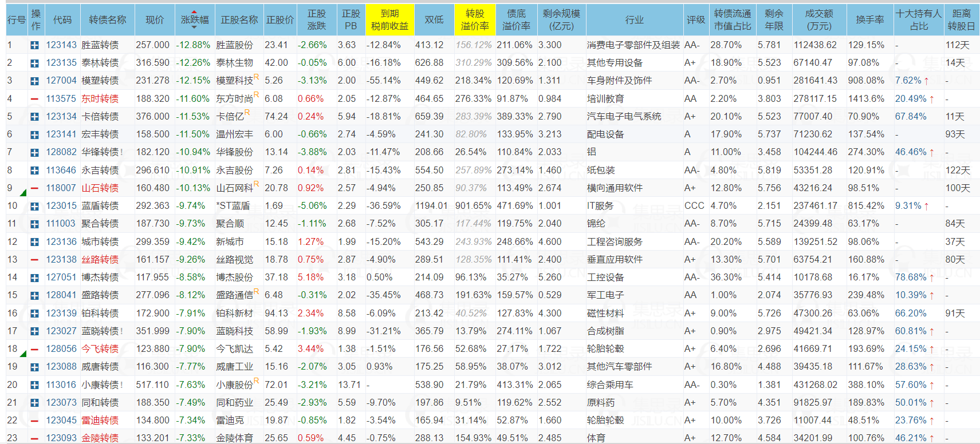This screenshot has width=980, height=444.
Task: Remove 山石转债 using its minus icon
Action: 35,188
